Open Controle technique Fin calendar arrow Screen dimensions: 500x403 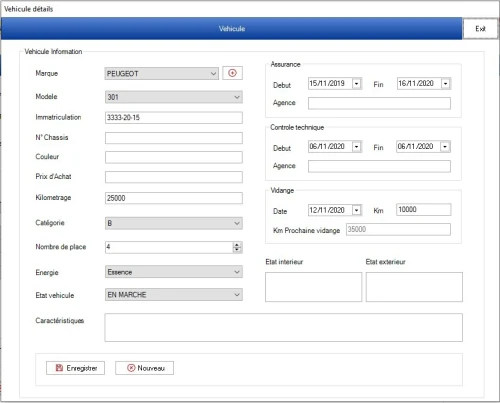click(445, 146)
